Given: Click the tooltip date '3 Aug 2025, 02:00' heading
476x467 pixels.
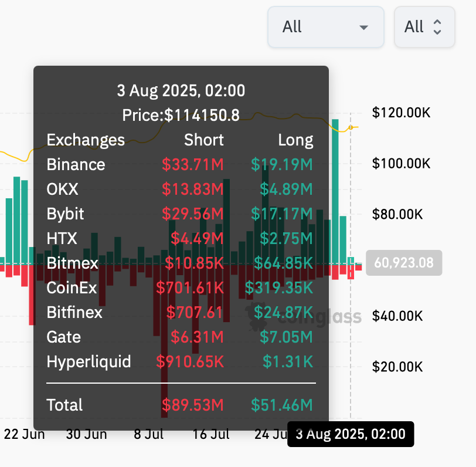Looking at the screenshot, I should pos(181,90).
